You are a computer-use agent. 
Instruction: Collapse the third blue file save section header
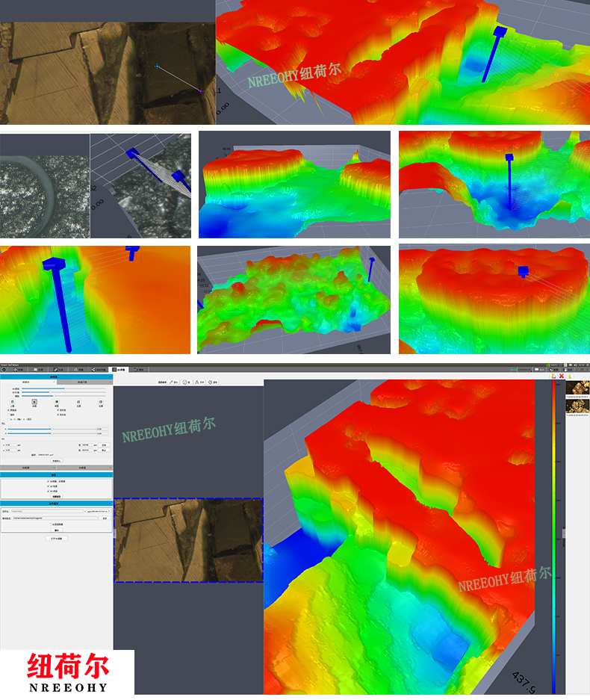pos(56,504)
